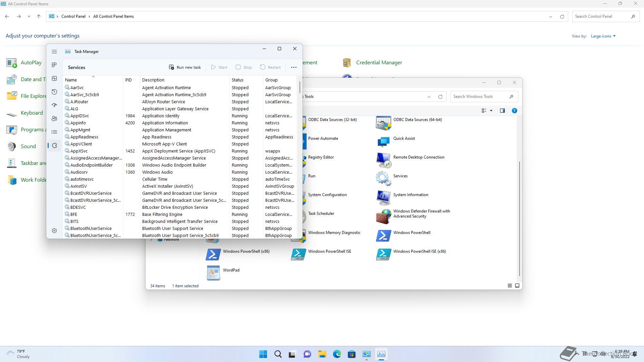Select the BDESVC service row
The width and height of the screenshot is (644, 362).
click(180, 207)
